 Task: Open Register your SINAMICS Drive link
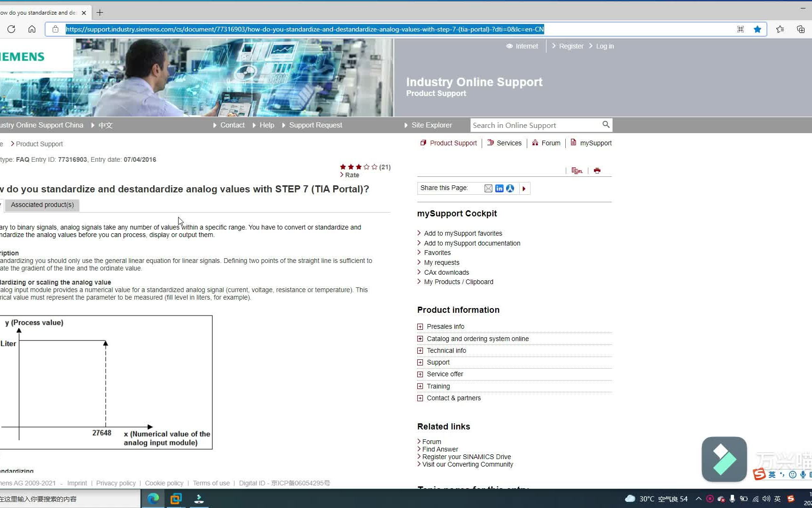pos(466,457)
